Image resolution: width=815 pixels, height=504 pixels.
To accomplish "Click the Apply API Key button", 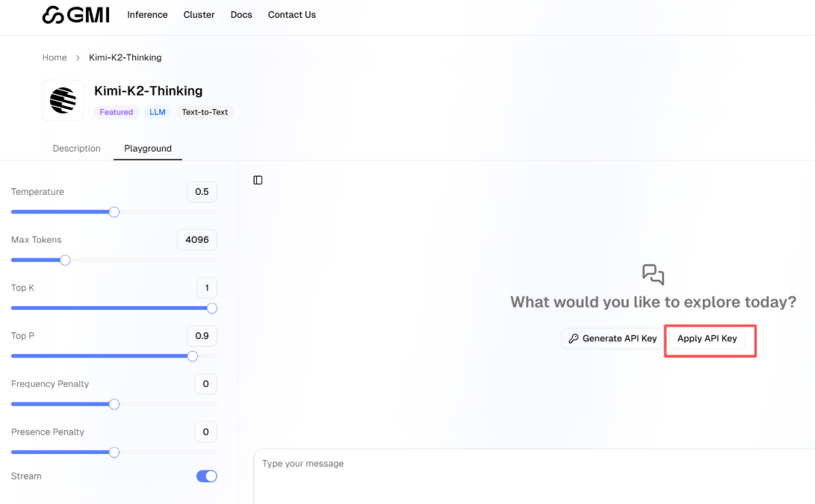I will 707,338.
